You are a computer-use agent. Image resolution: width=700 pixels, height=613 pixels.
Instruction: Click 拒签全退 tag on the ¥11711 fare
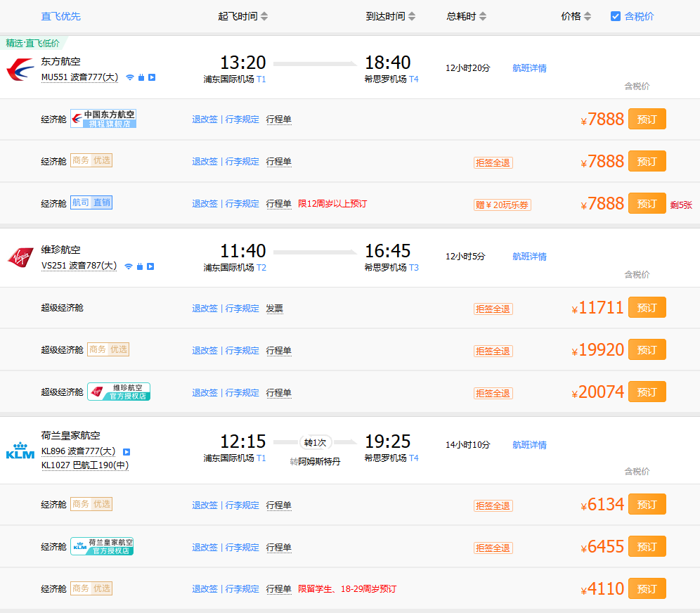[493, 309]
